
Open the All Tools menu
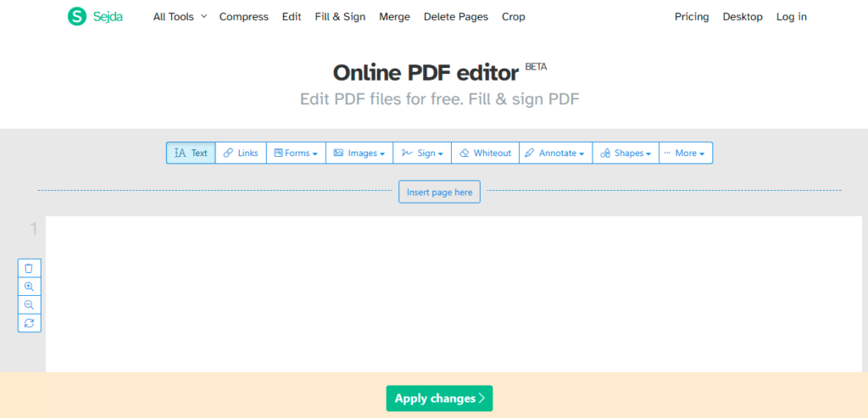(180, 16)
